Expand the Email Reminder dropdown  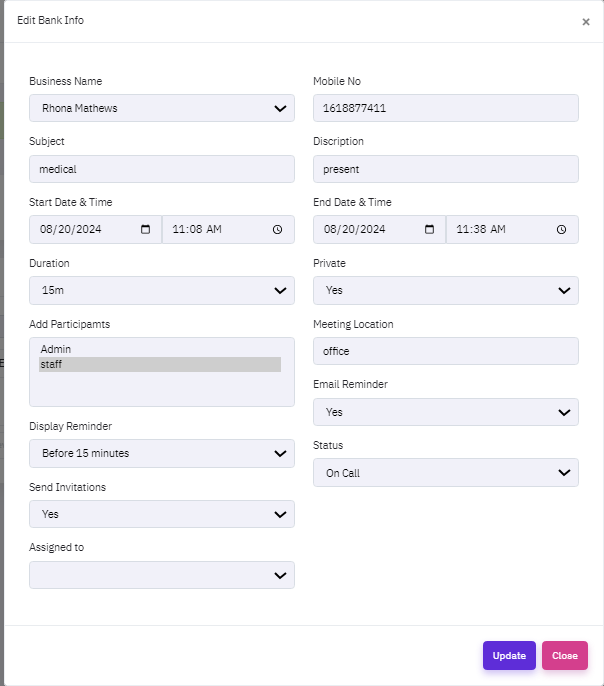click(x=445, y=412)
